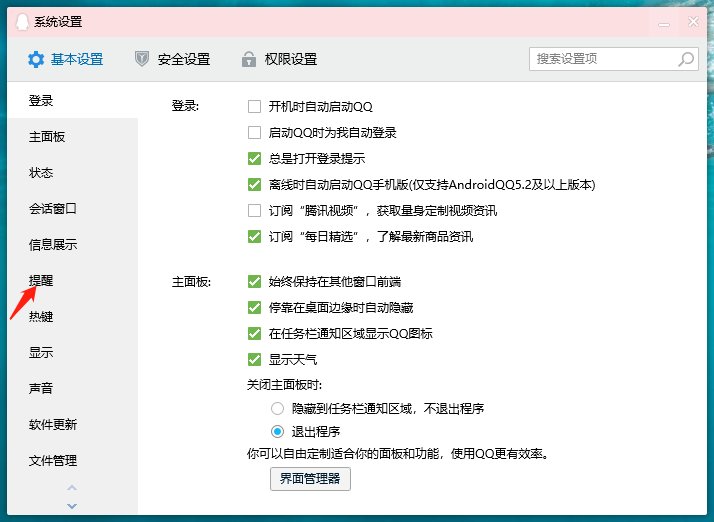This screenshot has height=522, width=714.
Task: Switch to the 安全设置 tab
Action: pos(173,59)
